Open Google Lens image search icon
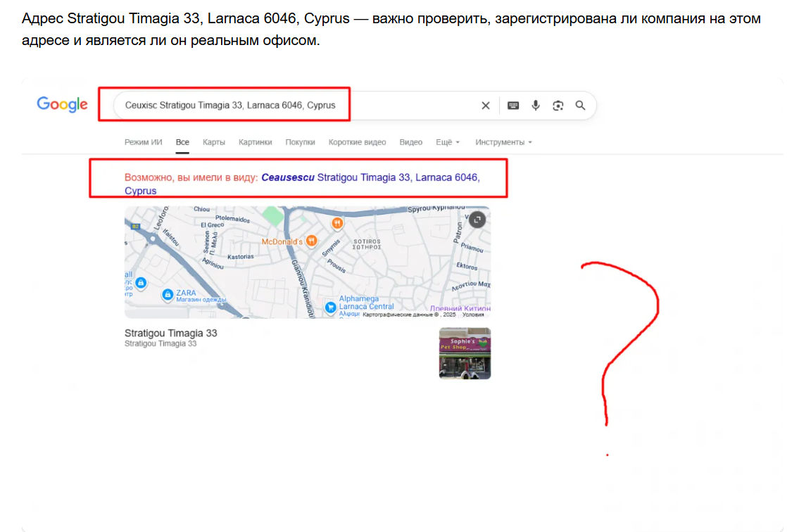This screenshot has height=532, width=787. tap(558, 106)
